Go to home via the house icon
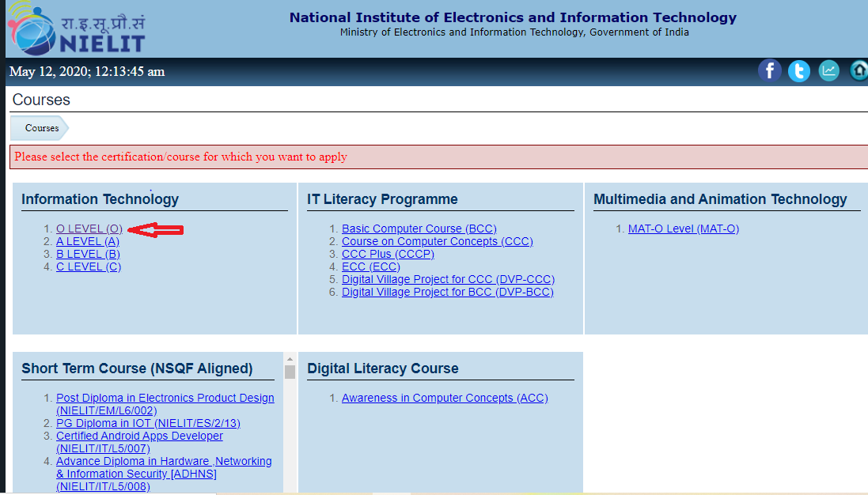This screenshot has width=868, height=495. point(859,71)
